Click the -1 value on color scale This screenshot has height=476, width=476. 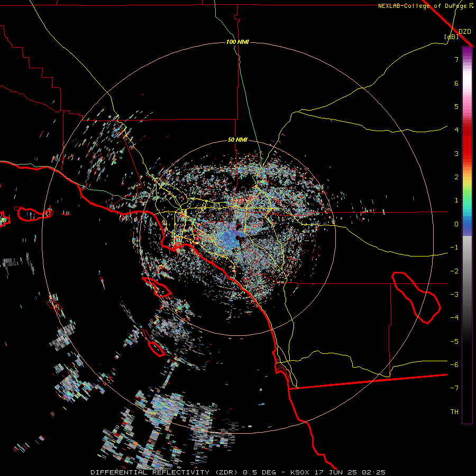click(x=454, y=248)
